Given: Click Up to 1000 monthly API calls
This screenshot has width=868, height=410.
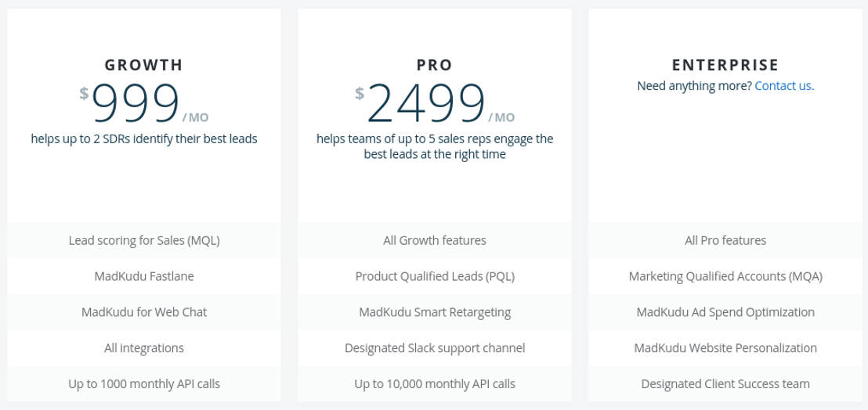Looking at the screenshot, I should point(144,384).
